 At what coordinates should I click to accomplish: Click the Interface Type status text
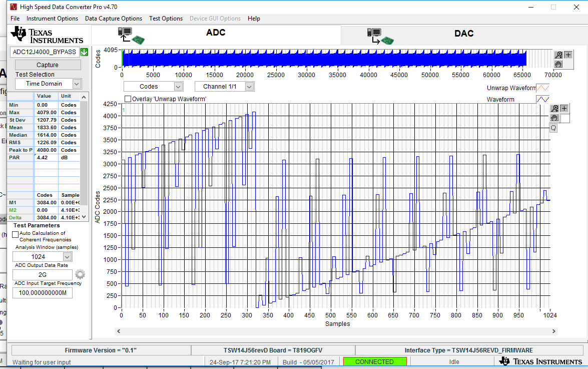click(x=468, y=350)
